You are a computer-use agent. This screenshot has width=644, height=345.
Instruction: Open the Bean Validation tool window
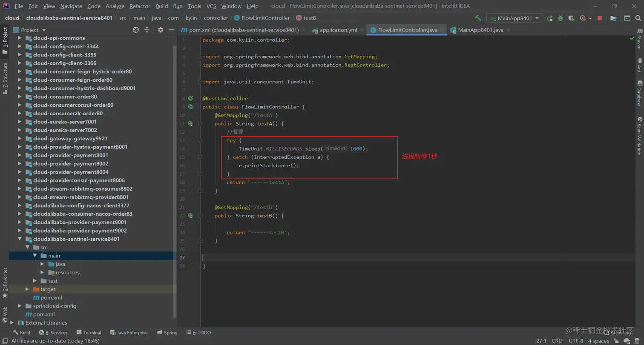(x=639, y=136)
